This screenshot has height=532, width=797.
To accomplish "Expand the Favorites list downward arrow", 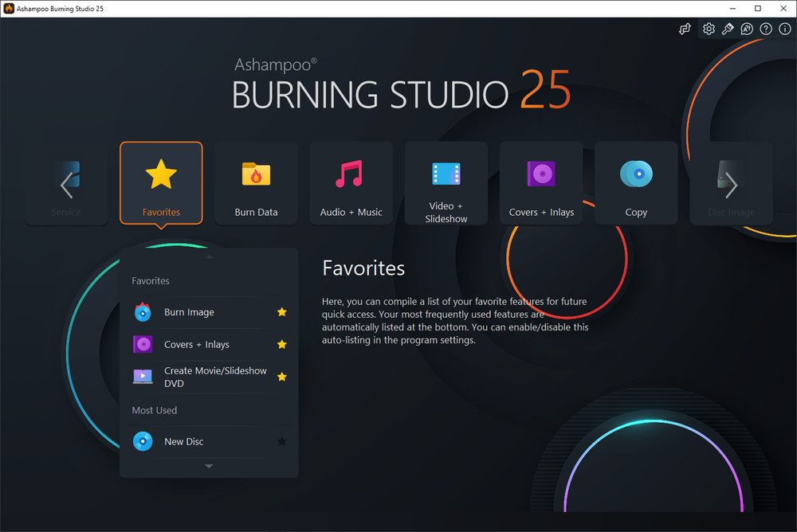I will (209, 466).
